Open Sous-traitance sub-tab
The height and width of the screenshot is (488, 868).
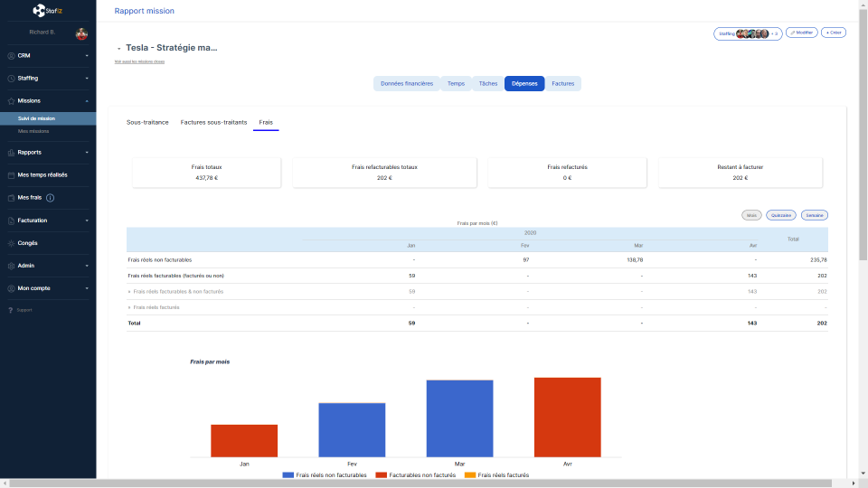(147, 122)
